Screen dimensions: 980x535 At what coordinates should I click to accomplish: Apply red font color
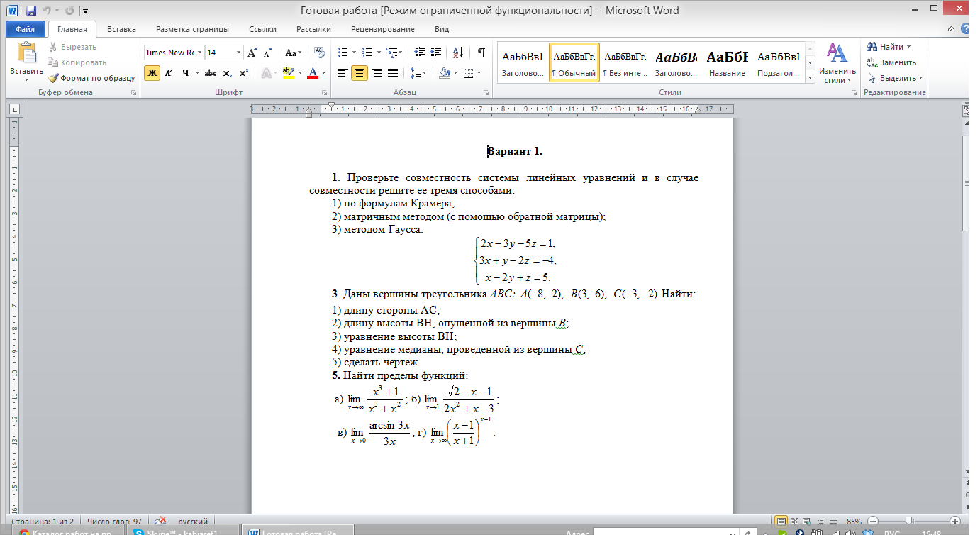[313, 72]
